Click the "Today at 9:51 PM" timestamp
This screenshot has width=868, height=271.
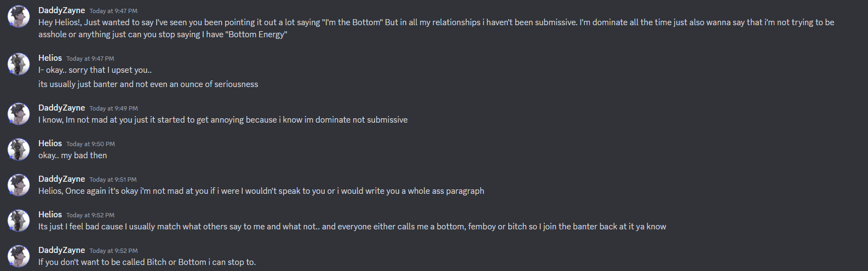pyautogui.click(x=113, y=180)
